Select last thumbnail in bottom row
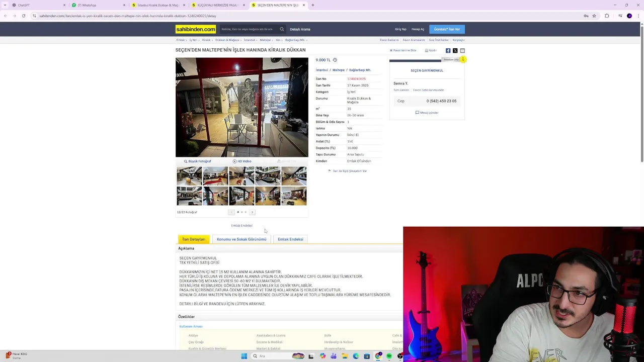 (294, 196)
